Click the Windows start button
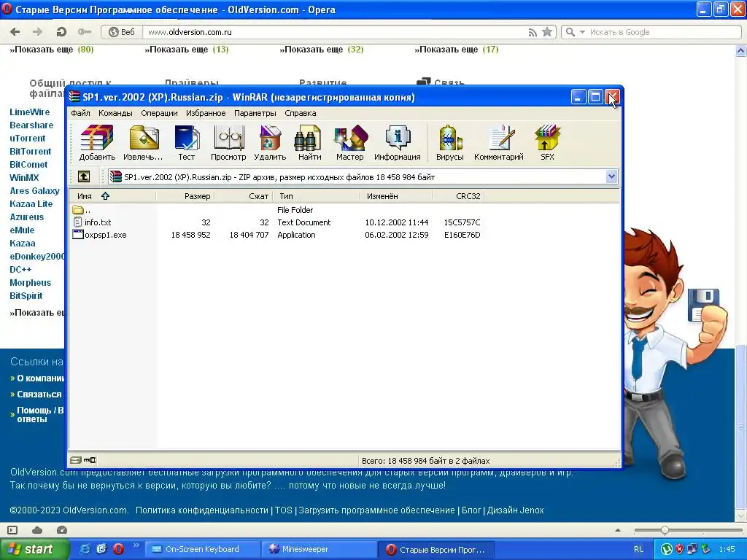This screenshot has height=560, width=747. pyautogui.click(x=34, y=549)
